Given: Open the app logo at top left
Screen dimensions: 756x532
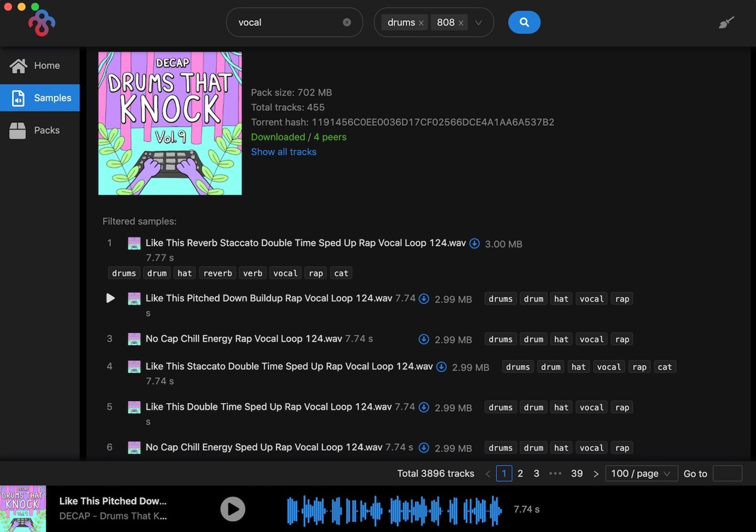Looking at the screenshot, I should (x=42, y=23).
